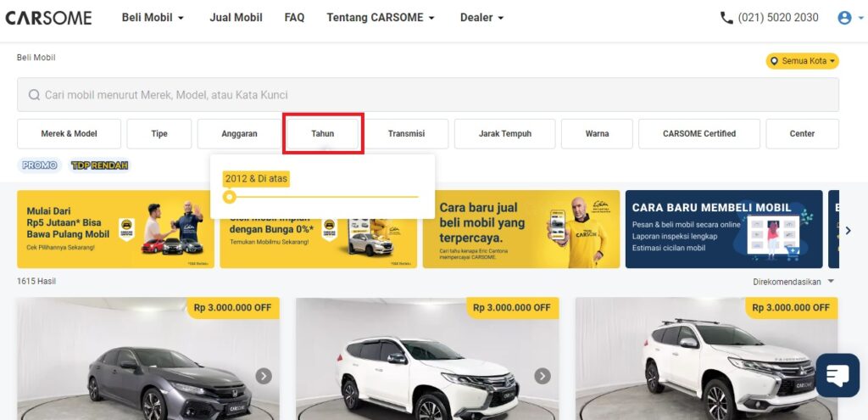Click the year slider handle
This screenshot has width=868, height=420.
point(229,197)
